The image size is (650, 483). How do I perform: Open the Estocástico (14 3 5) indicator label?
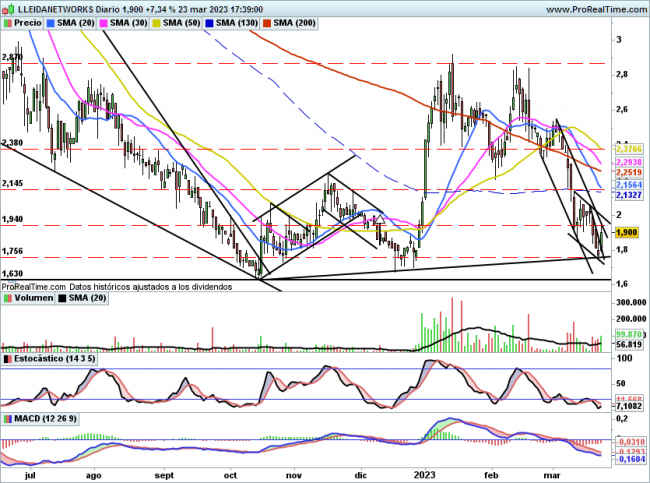pyautogui.click(x=50, y=359)
